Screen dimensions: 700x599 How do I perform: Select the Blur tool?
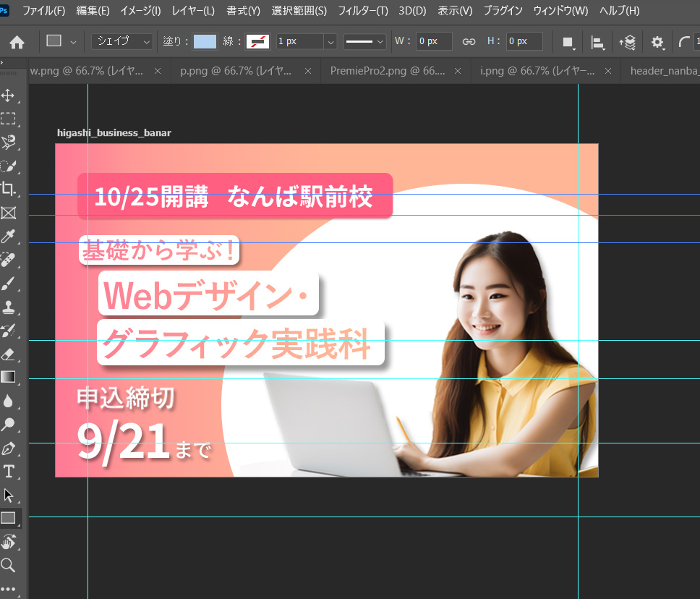(x=7, y=401)
